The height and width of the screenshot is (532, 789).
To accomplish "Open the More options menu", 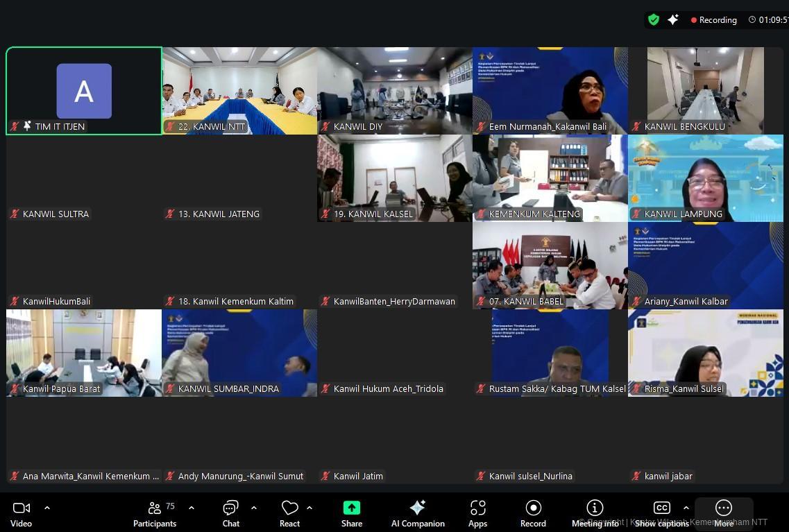I will [724, 513].
